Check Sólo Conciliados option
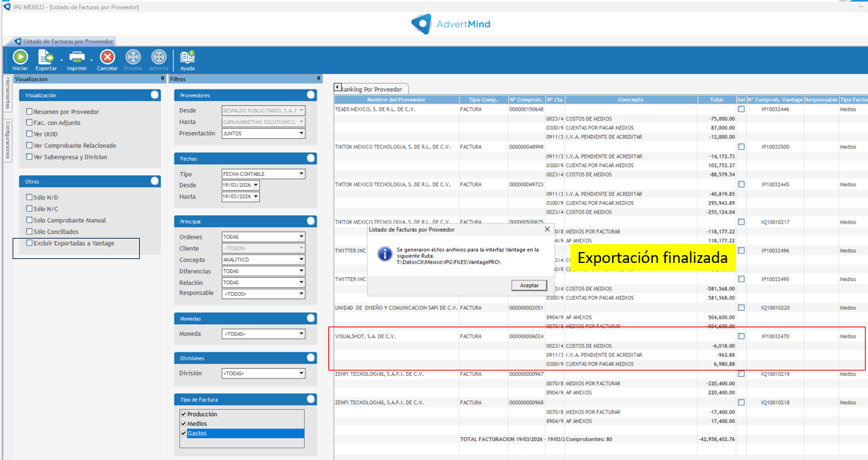Screen dimensions: 868x460 click(x=29, y=231)
